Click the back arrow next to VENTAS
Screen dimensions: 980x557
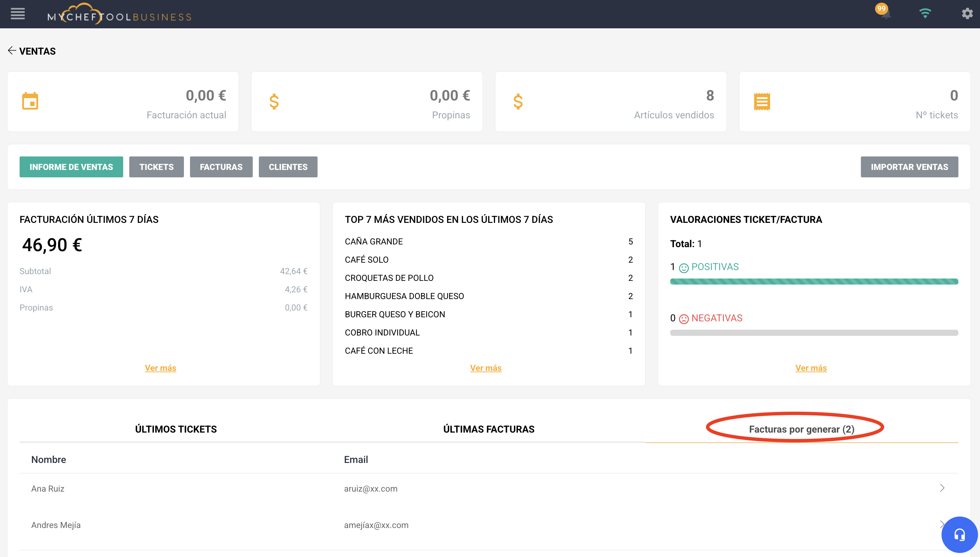coord(12,51)
